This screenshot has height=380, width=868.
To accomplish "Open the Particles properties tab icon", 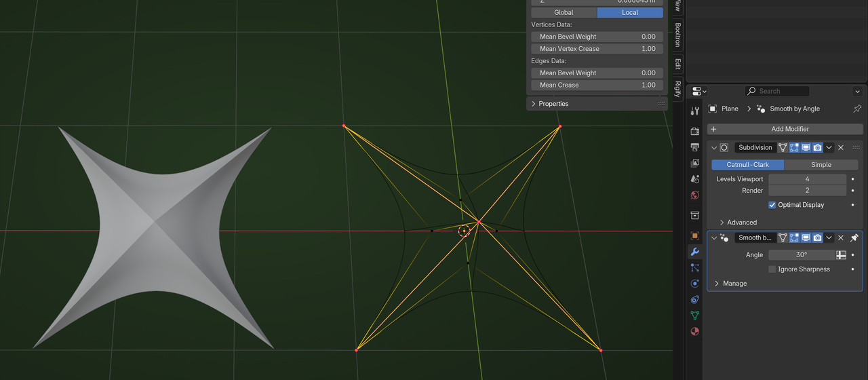I will point(694,268).
